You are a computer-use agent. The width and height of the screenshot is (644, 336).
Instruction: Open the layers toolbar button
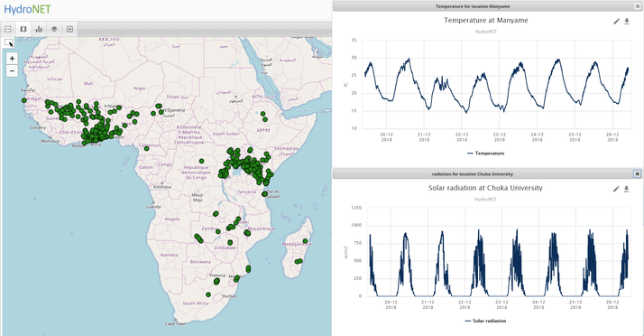54,29
